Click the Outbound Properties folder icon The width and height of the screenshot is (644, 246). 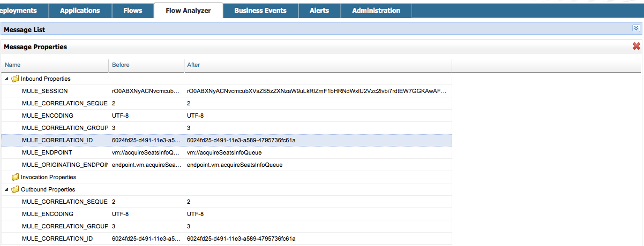point(15,189)
